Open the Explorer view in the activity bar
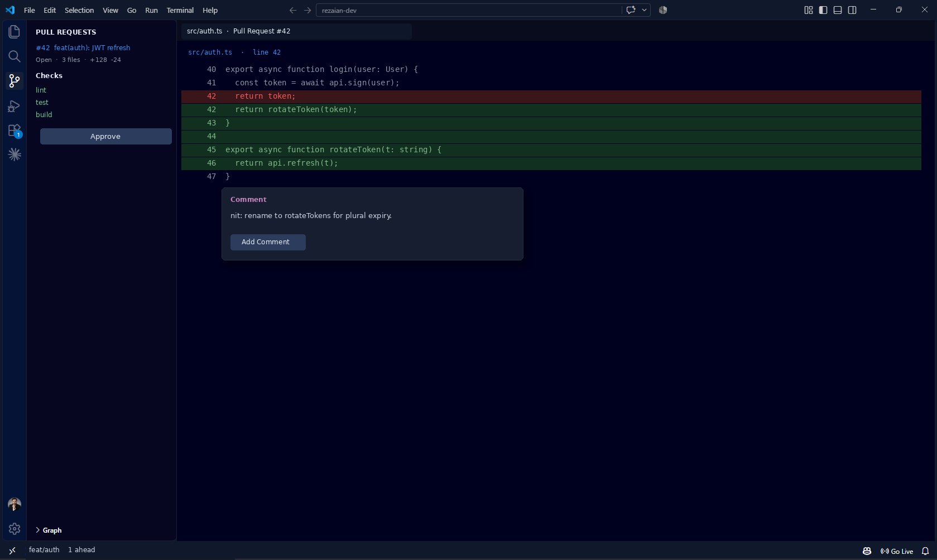The height and width of the screenshot is (560, 937). (15, 32)
